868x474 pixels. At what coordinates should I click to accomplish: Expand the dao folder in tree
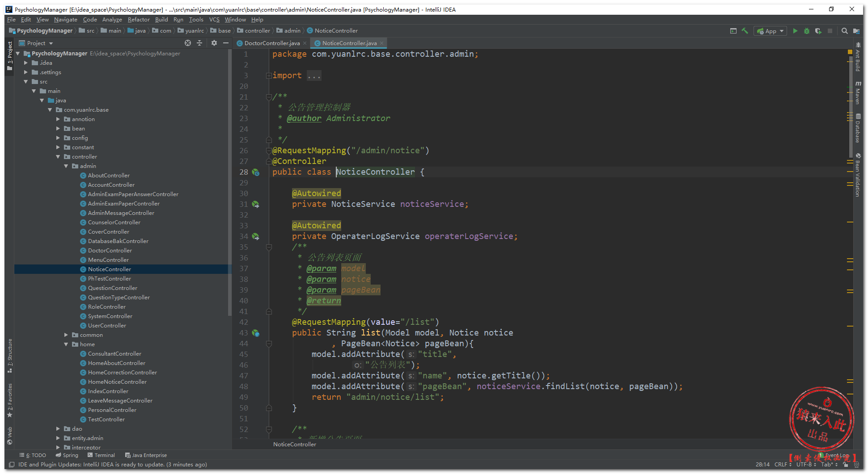58,429
